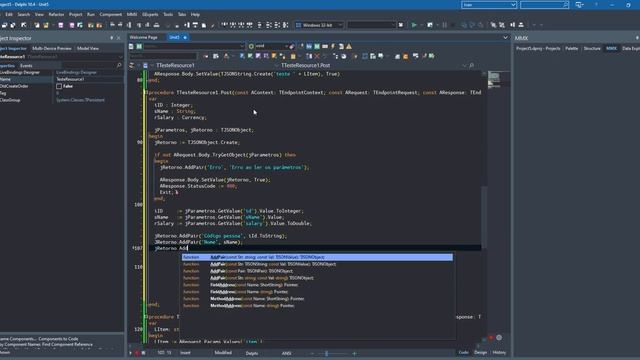Click the cursor pointer icon in main toolbar
Screen dimensions: 640x360
point(24,25)
